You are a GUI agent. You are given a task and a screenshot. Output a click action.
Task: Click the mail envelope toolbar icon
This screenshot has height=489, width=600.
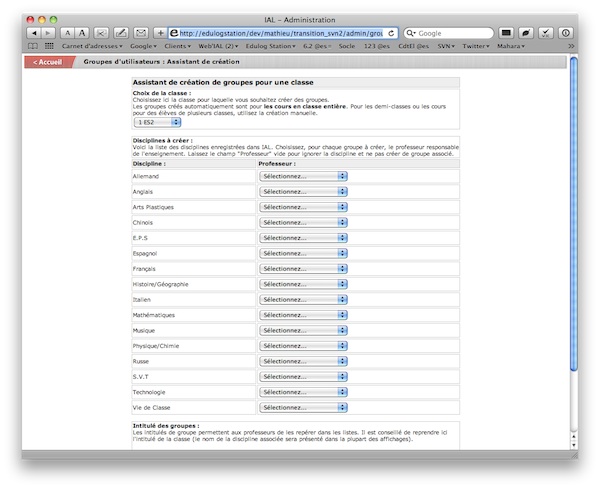(x=141, y=33)
